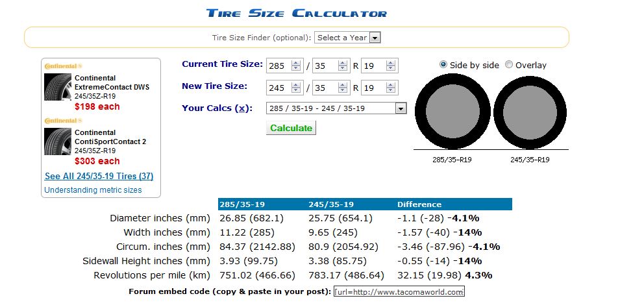Click the Continental ExtremeContact DWS tire image

pos(58,87)
